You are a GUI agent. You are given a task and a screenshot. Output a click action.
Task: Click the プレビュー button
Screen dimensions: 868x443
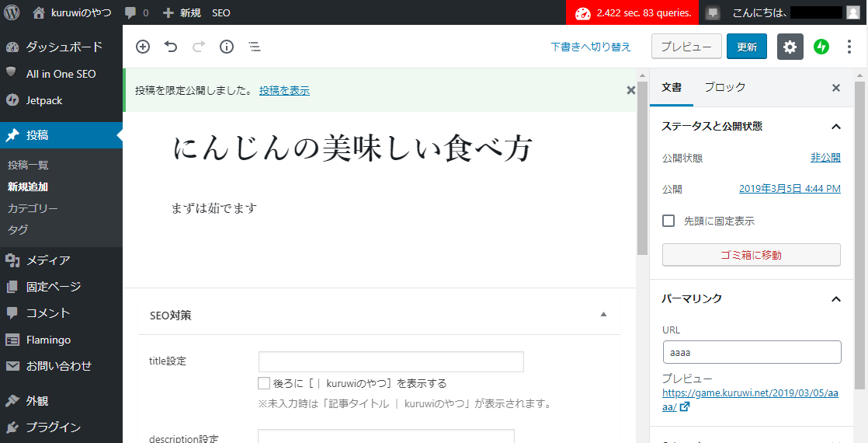click(686, 47)
